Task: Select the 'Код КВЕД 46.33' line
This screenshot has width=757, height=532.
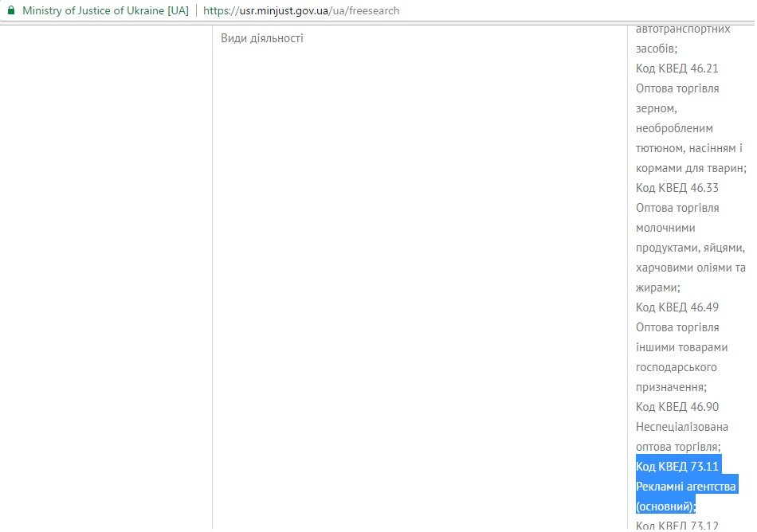Action: click(x=677, y=188)
